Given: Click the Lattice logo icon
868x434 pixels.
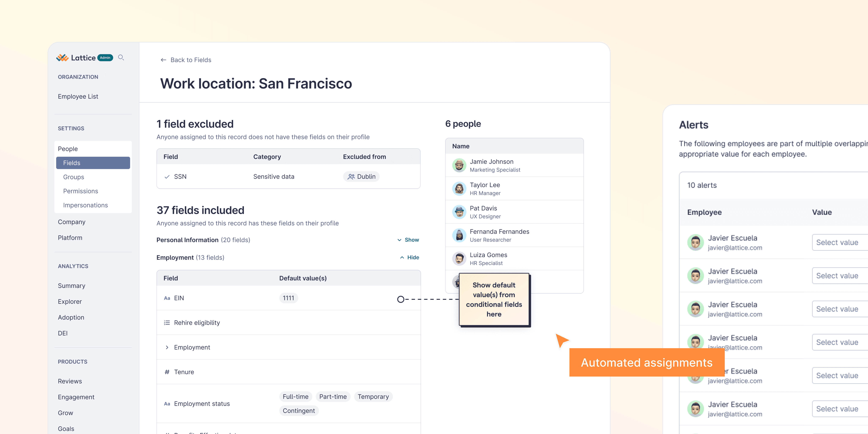Looking at the screenshot, I should point(62,58).
